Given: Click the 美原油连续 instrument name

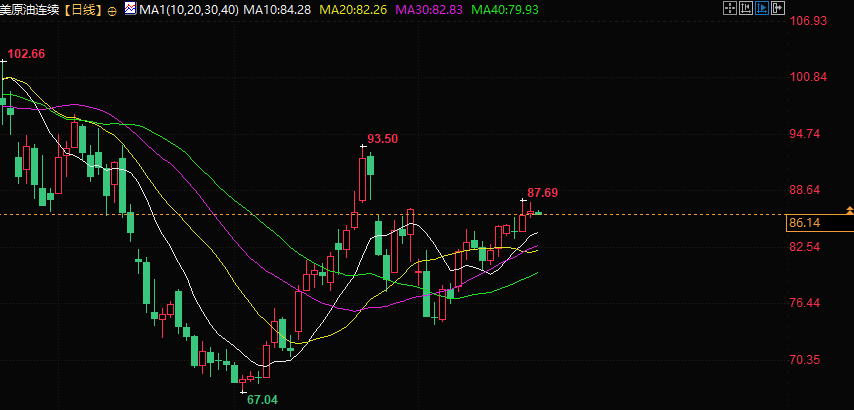Looking at the screenshot, I should [29, 10].
